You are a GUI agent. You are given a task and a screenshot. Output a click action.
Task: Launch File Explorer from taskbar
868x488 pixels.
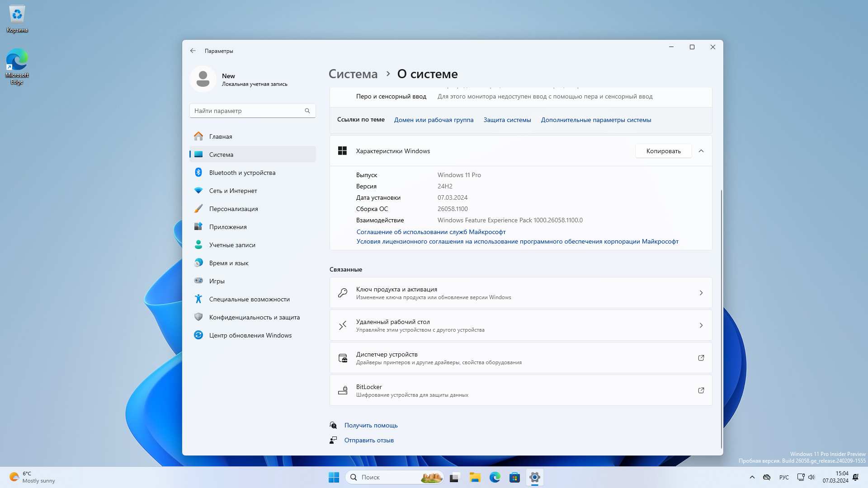click(x=475, y=477)
